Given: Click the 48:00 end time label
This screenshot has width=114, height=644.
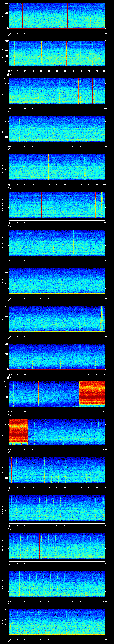Looking at the screenshot, I should [x=105, y=639].
